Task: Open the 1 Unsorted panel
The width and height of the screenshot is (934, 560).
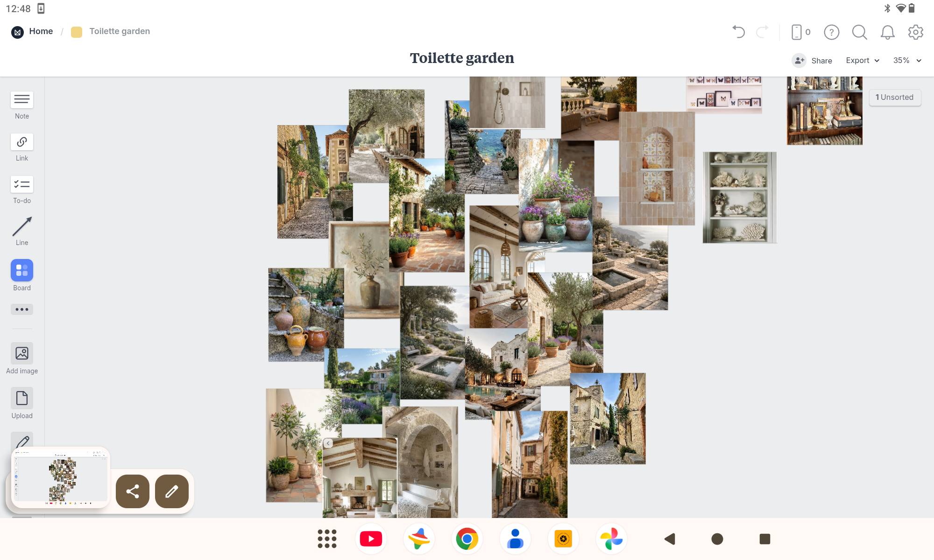Action: pyautogui.click(x=894, y=97)
